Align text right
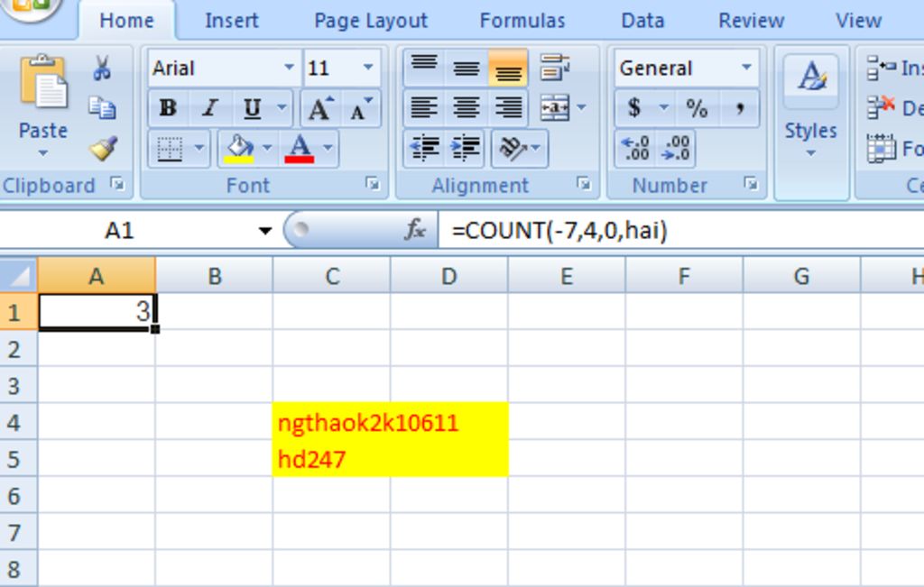Screen dimensions: 924x587 pos(508,107)
